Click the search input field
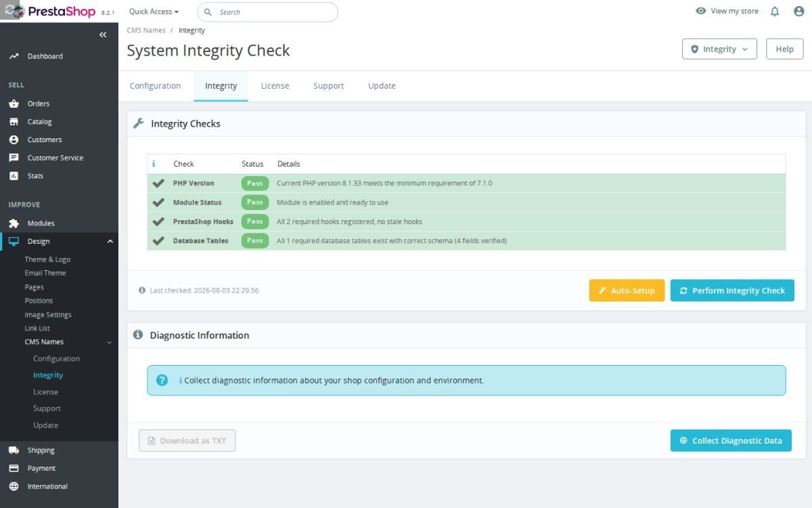The height and width of the screenshot is (508, 812). click(268, 12)
